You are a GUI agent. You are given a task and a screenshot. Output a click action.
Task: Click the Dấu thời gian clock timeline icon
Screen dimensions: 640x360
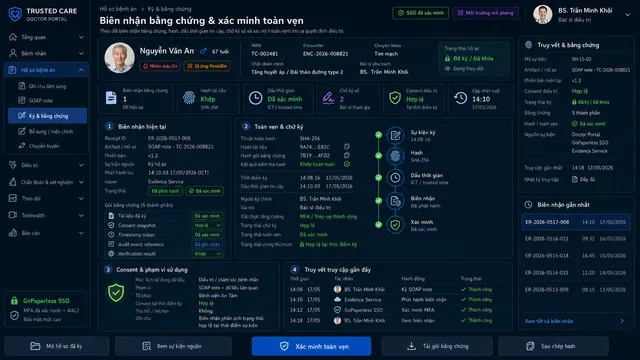(395, 178)
